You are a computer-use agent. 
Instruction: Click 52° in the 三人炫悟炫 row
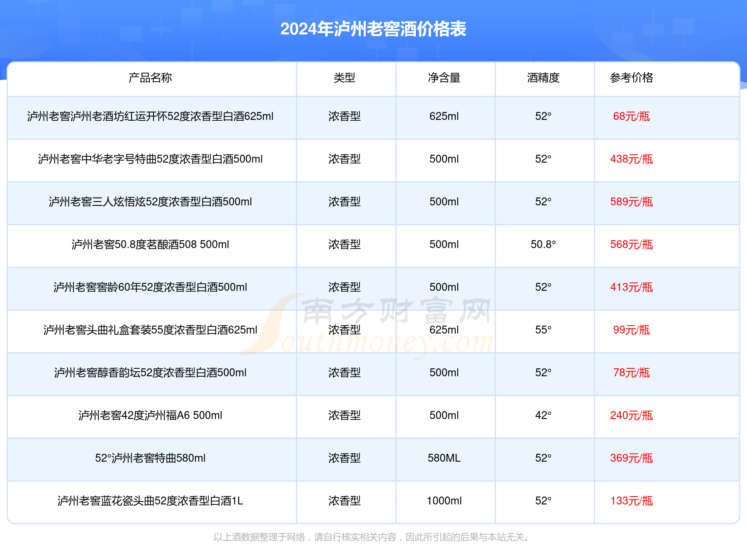(543, 202)
